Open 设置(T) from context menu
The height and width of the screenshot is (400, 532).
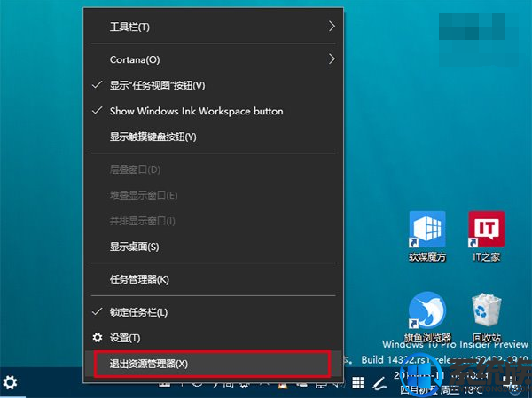coord(214,338)
